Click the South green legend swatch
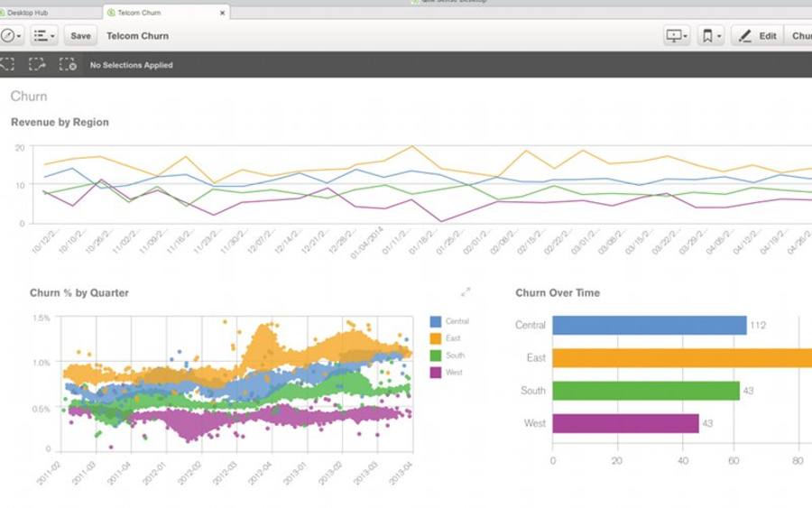The width and height of the screenshot is (812, 508). (436, 356)
